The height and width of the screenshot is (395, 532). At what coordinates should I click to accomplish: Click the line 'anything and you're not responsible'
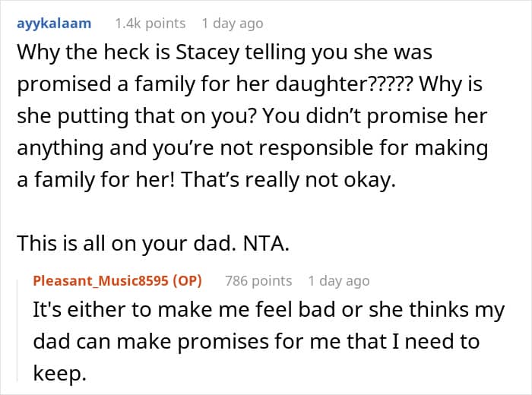pos(253,148)
